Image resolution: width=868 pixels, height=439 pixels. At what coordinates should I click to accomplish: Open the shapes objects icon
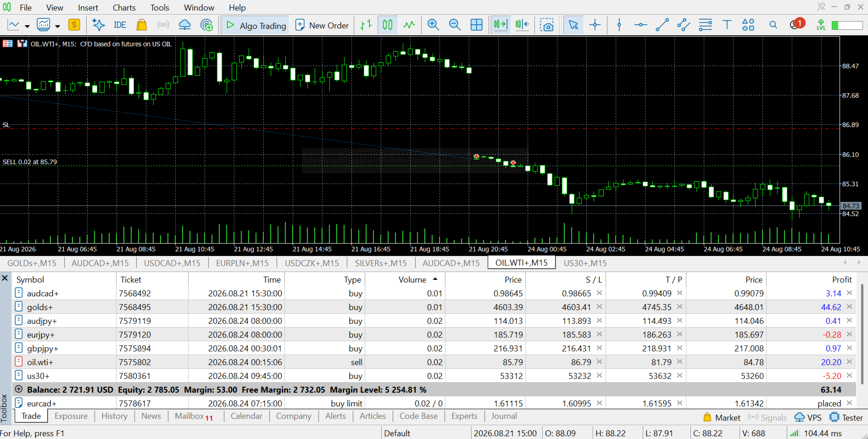pyautogui.click(x=748, y=25)
